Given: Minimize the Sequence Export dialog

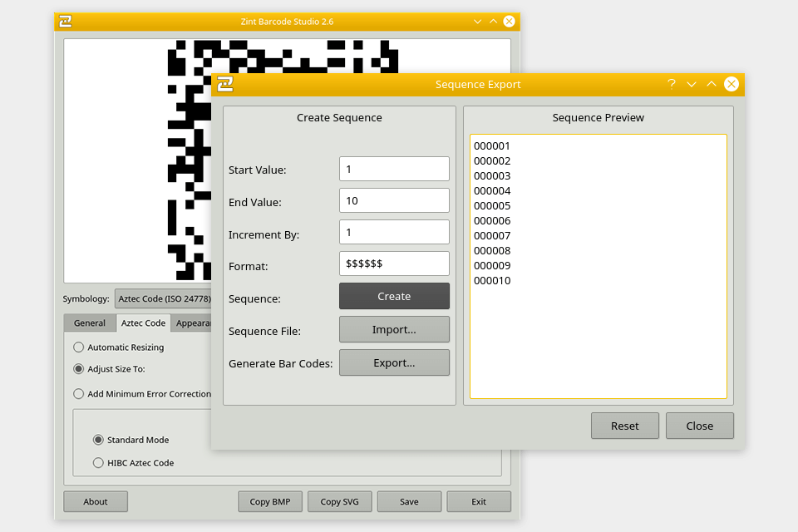Looking at the screenshot, I should [x=691, y=84].
